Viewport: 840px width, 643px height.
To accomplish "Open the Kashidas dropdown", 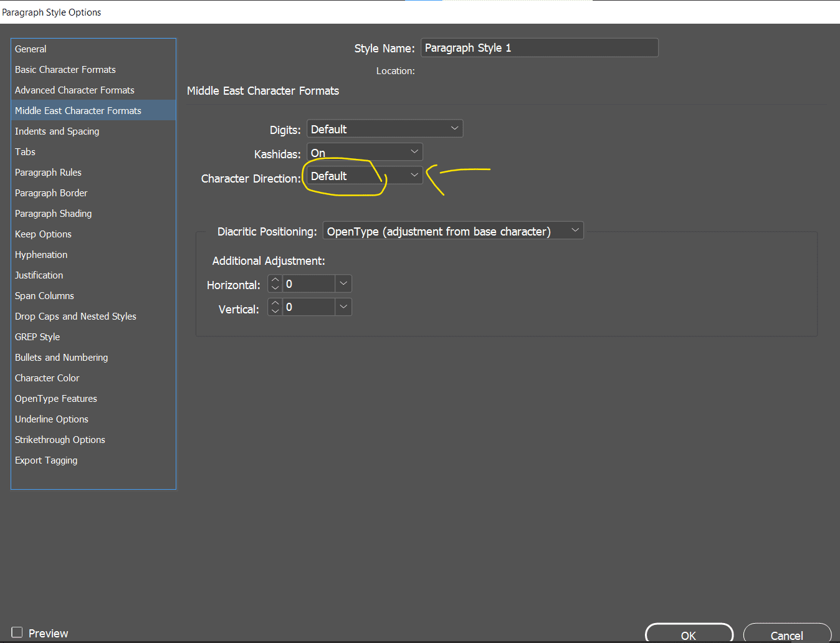I will [365, 152].
